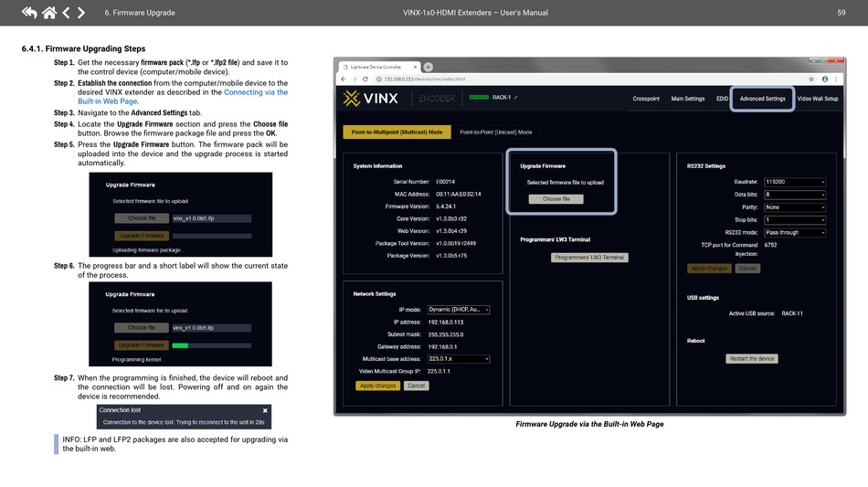Click file name field in Step 5 image
The image size is (868, 487).
[211, 218]
